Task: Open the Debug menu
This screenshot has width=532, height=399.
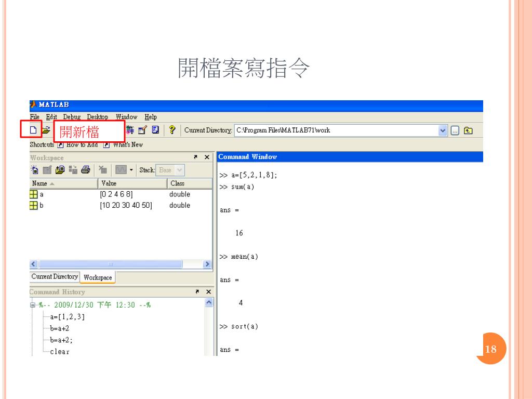Action: point(72,117)
